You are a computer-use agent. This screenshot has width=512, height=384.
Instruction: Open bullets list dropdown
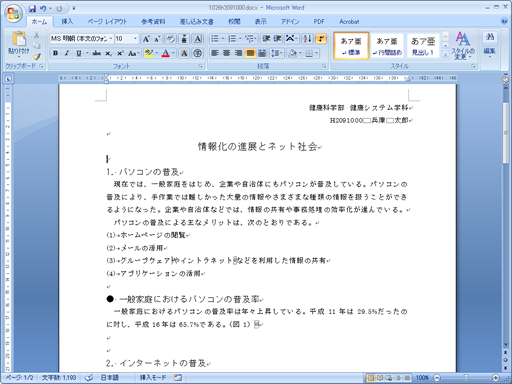[223, 39]
